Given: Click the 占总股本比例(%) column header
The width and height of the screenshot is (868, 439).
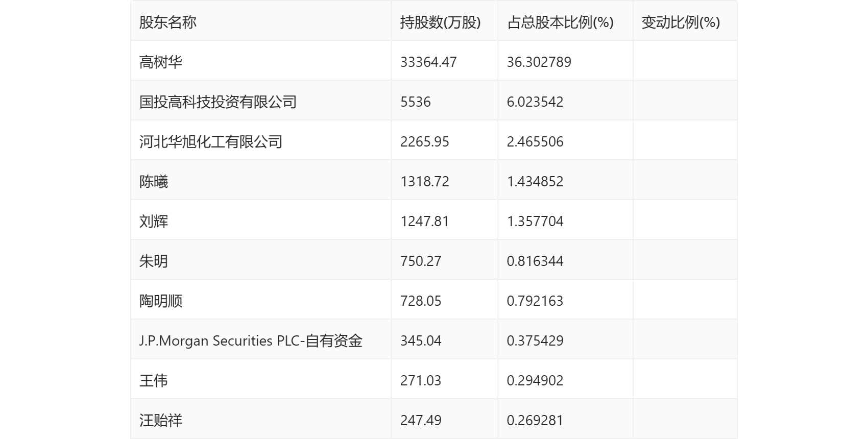Looking at the screenshot, I should (560, 22).
